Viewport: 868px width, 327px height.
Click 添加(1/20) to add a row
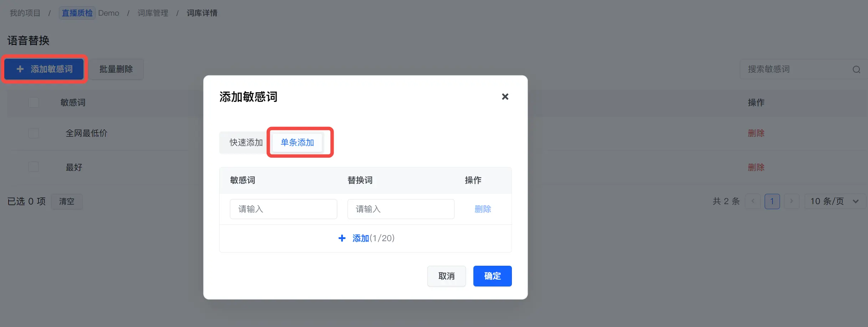366,238
